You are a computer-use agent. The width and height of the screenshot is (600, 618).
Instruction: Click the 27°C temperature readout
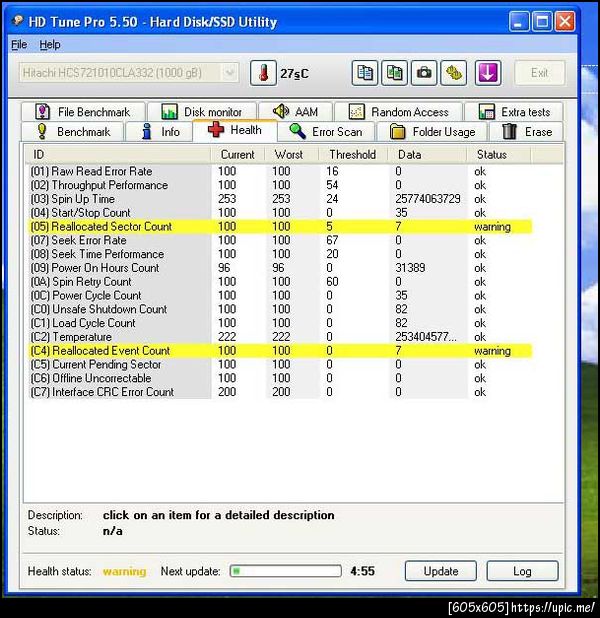point(294,74)
